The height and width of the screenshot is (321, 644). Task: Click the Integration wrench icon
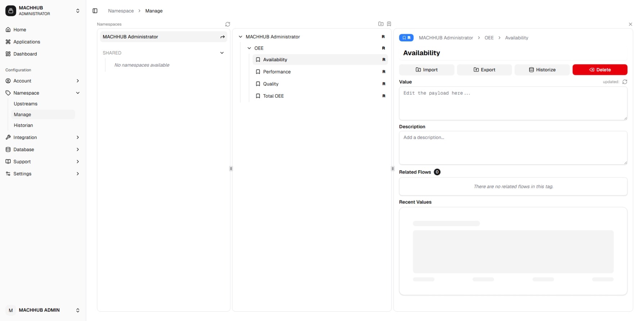[8, 137]
